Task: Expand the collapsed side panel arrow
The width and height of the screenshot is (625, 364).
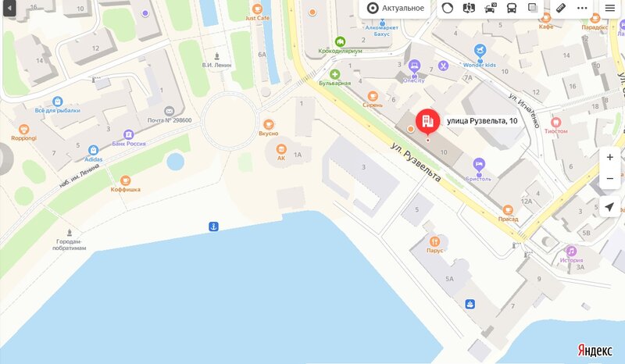Action: pyautogui.click(x=9, y=9)
